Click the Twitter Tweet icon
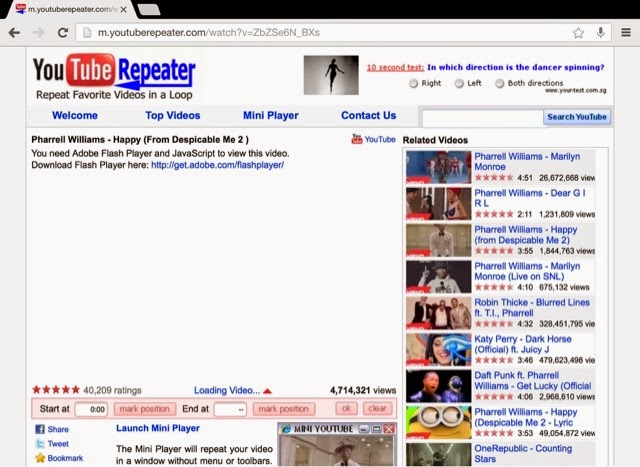The image size is (640, 467). (40, 444)
